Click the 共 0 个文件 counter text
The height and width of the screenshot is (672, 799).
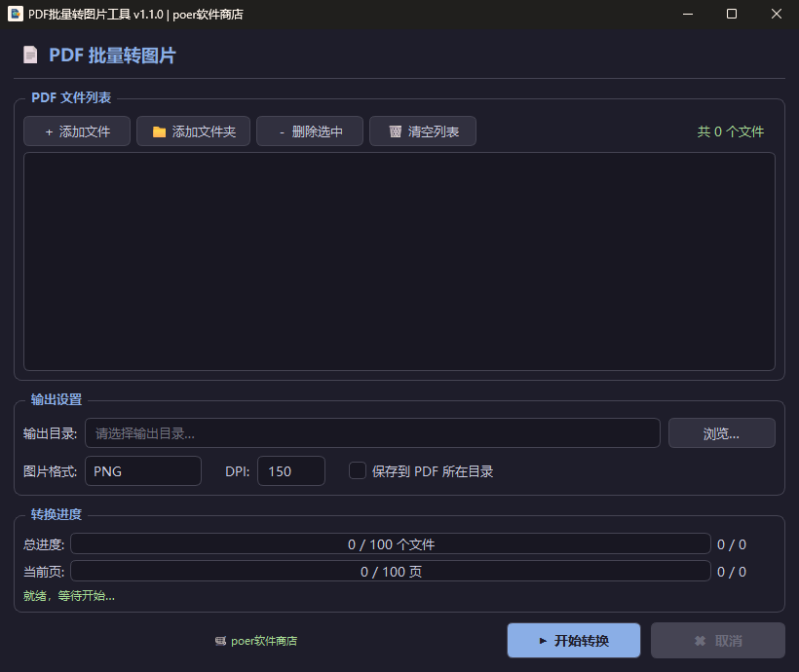click(730, 131)
